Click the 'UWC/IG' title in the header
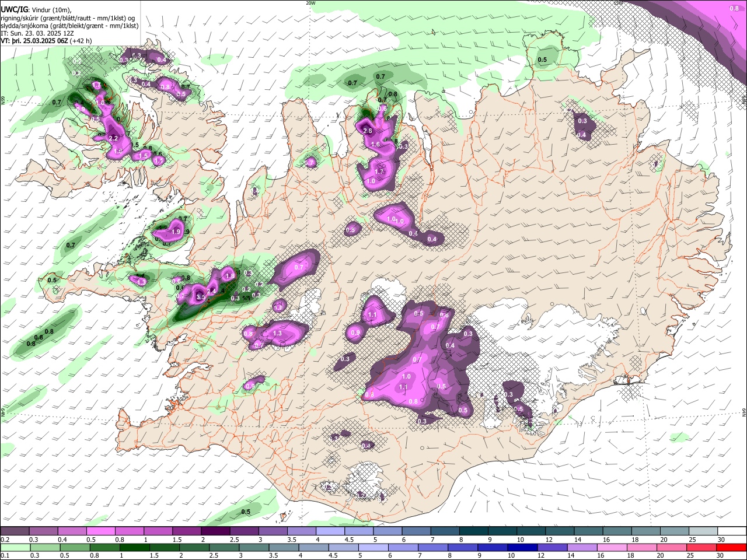 pos(13,10)
